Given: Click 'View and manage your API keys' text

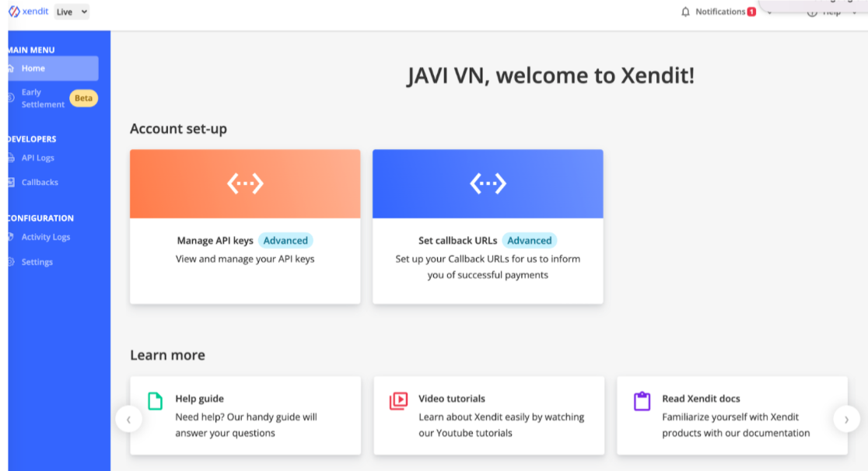Looking at the screenshot, I should click(245, 259).
